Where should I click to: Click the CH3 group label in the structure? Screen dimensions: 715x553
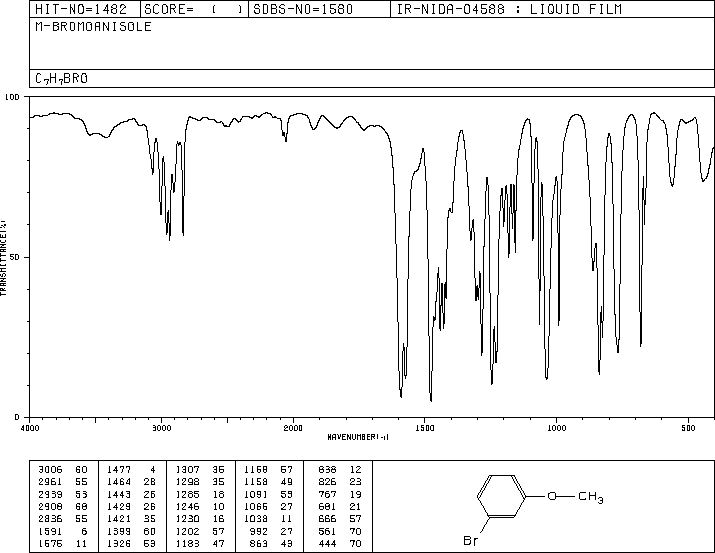591,496
